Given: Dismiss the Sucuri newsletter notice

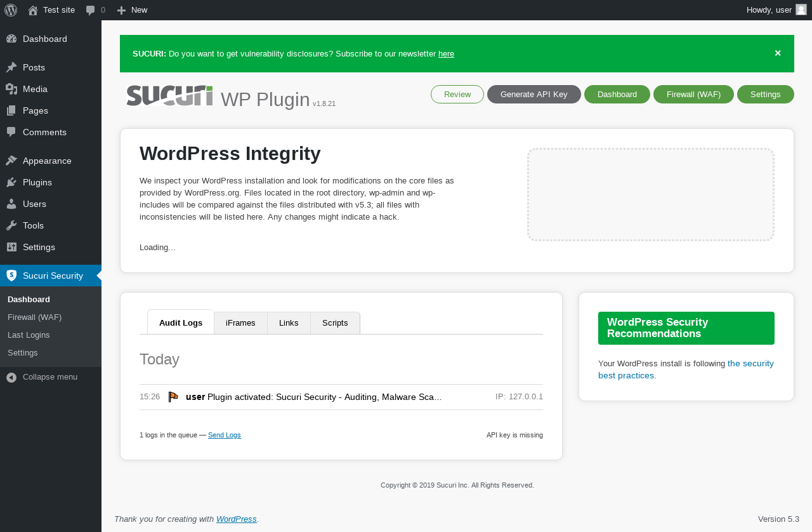Looking at the screenshot, I should click(778, 53).
